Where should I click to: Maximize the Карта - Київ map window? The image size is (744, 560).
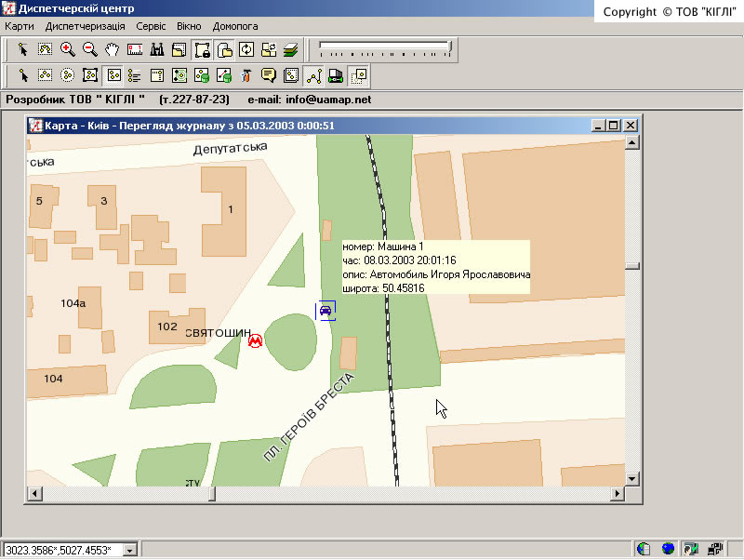coord(613,126)
